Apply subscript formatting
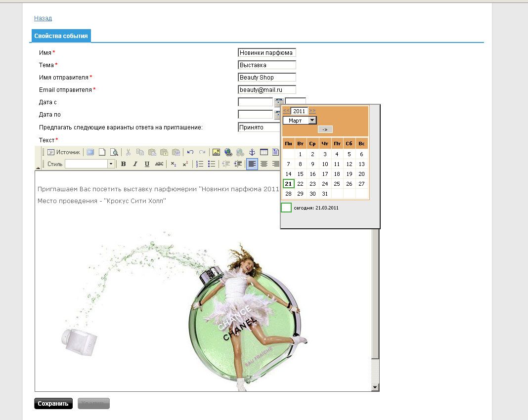Screen dimensions: 528x420 pyautogui.click(x=174, y=164)
